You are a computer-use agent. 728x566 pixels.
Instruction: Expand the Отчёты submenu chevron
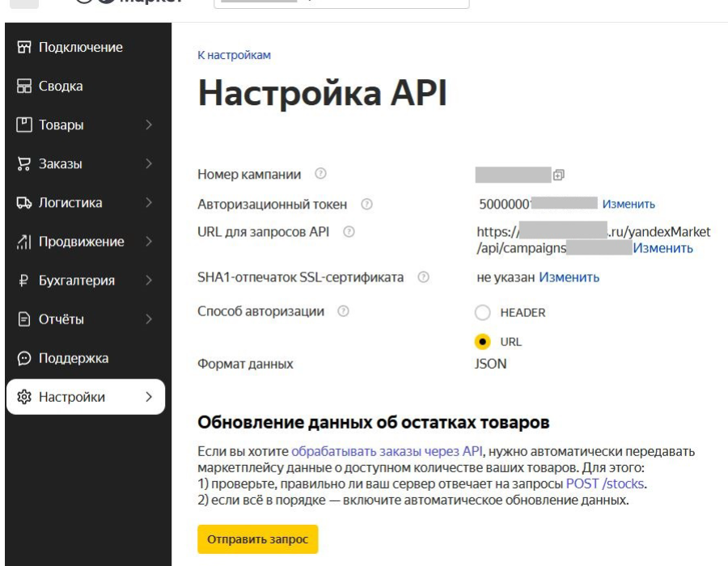coord(149,319)
